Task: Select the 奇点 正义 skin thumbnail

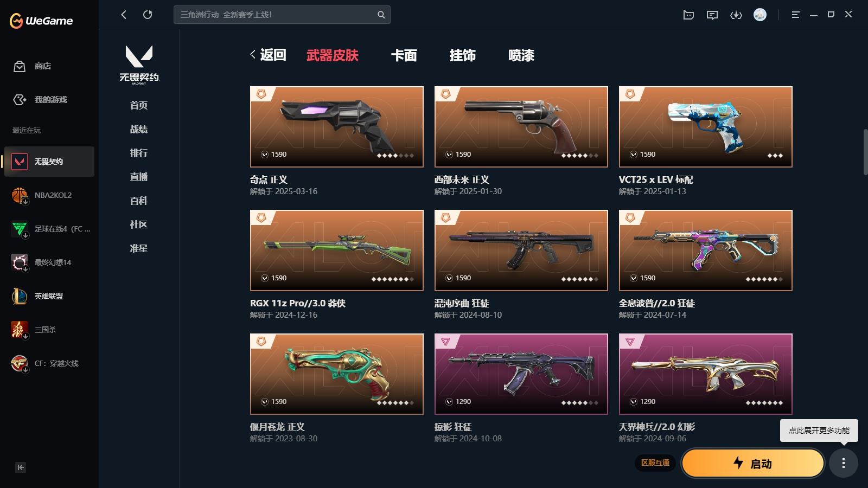Action: (x=336, y=127)
